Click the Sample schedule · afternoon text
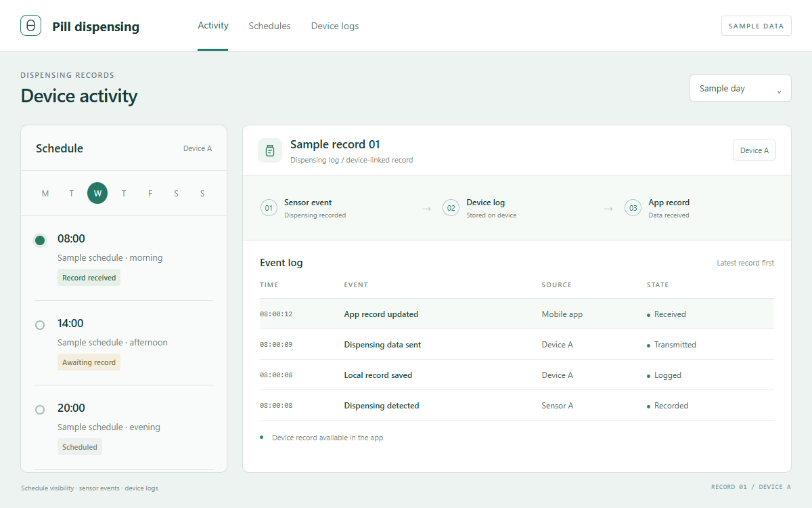The height and width of the screenshot is (508, 812). pos(112,343)
